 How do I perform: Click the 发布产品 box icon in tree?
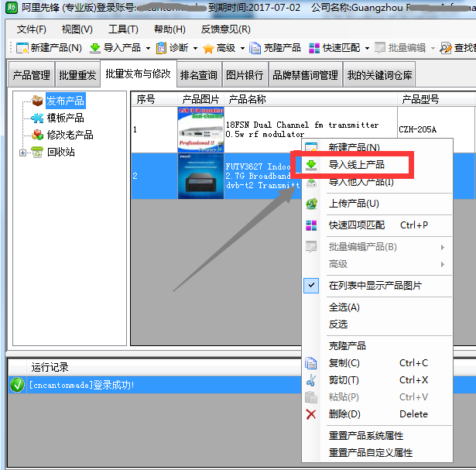click(37, 101)
